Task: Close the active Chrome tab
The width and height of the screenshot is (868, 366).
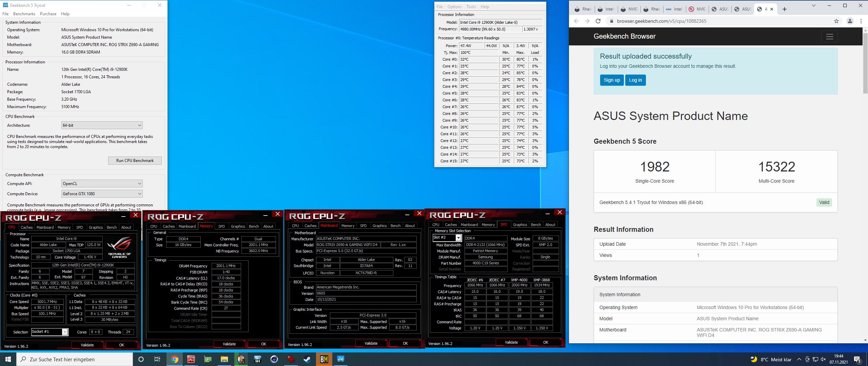Action: point(772,9)
